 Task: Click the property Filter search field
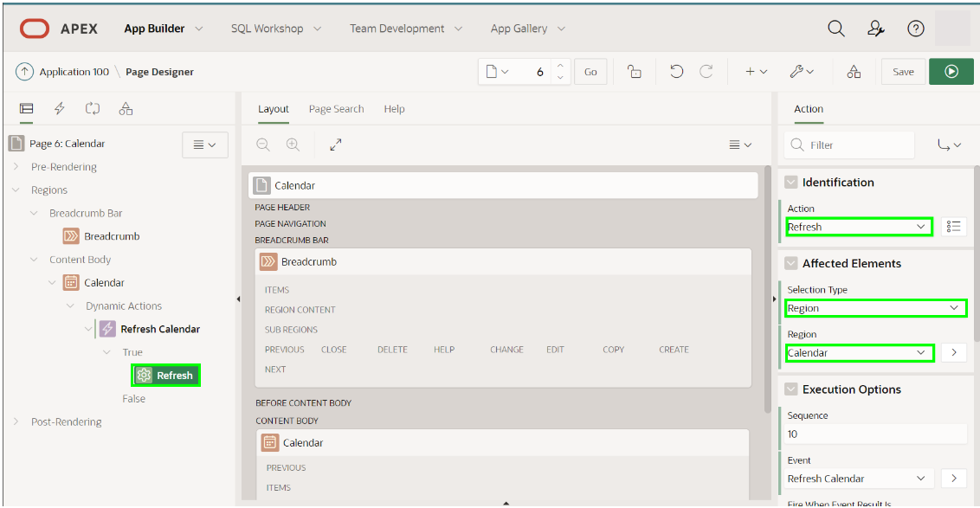click(x=849, y=145)
